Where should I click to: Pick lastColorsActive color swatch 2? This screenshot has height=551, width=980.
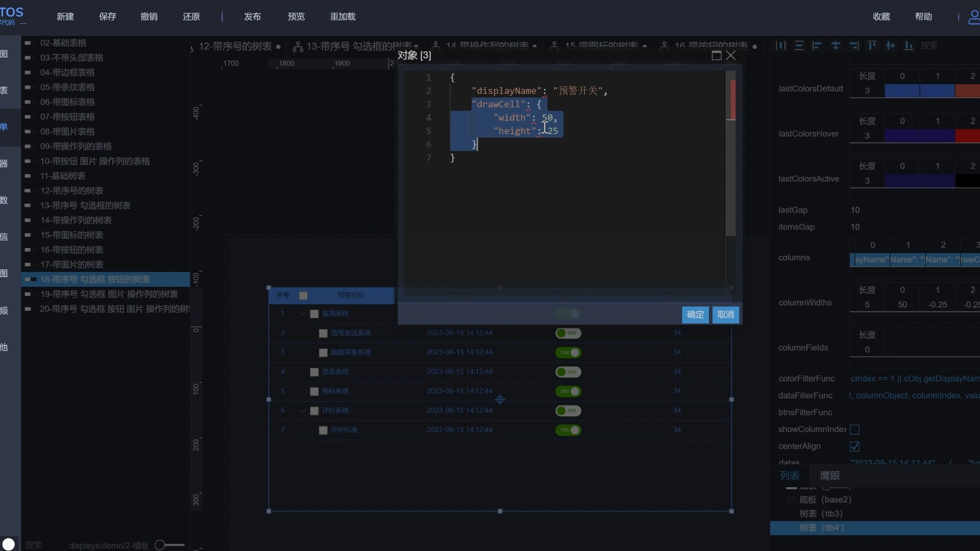pyautogui.click(x=968, y=181)
